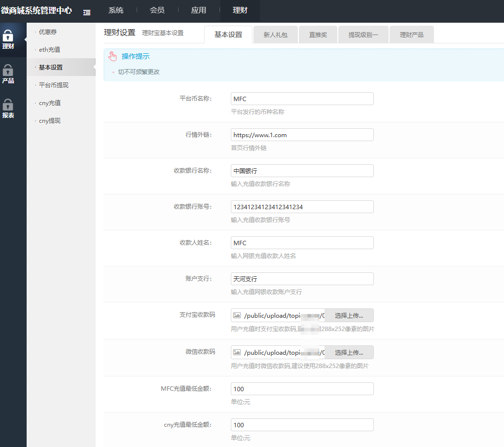Click the image icon in 微信收款码 field

[236, 352]
